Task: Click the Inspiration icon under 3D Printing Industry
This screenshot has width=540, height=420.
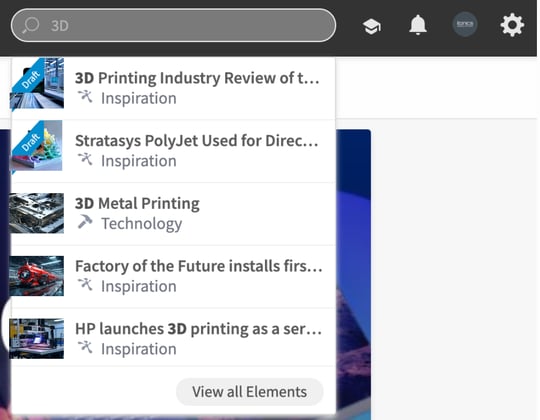Action: pyautogui.click(x=85, y=96)
